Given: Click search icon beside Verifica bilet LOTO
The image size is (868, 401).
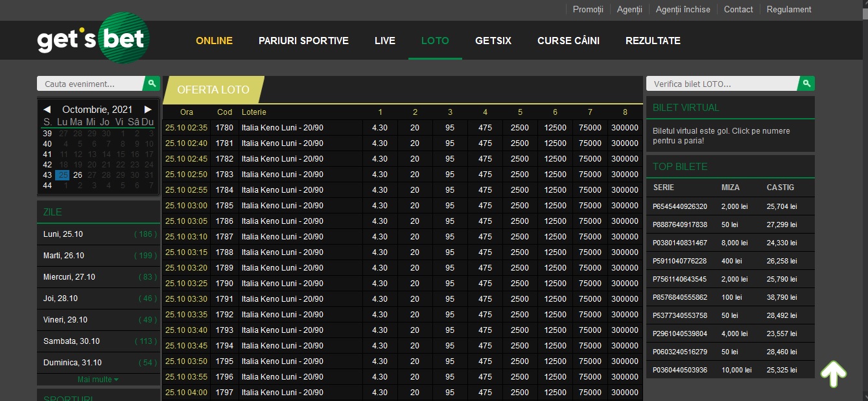Looking at the screenshot, I should coord(807,84).
